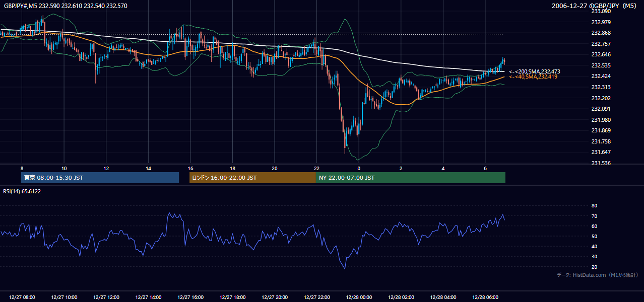The height and width of the screenshot is (302, 644).
Task: Click the 2006-12-27 GBP/JPY (M5) chart title
Action: point(595,6)
